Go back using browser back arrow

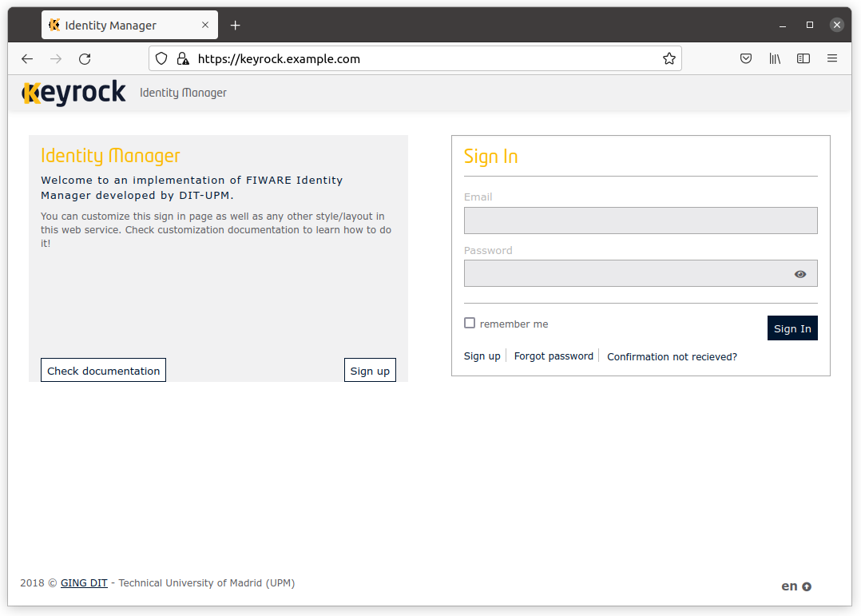27,59
